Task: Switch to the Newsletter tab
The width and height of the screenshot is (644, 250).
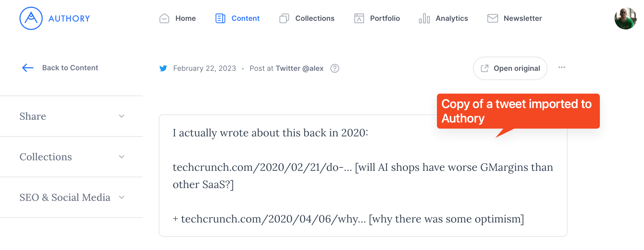Action: tap(514, 18)
